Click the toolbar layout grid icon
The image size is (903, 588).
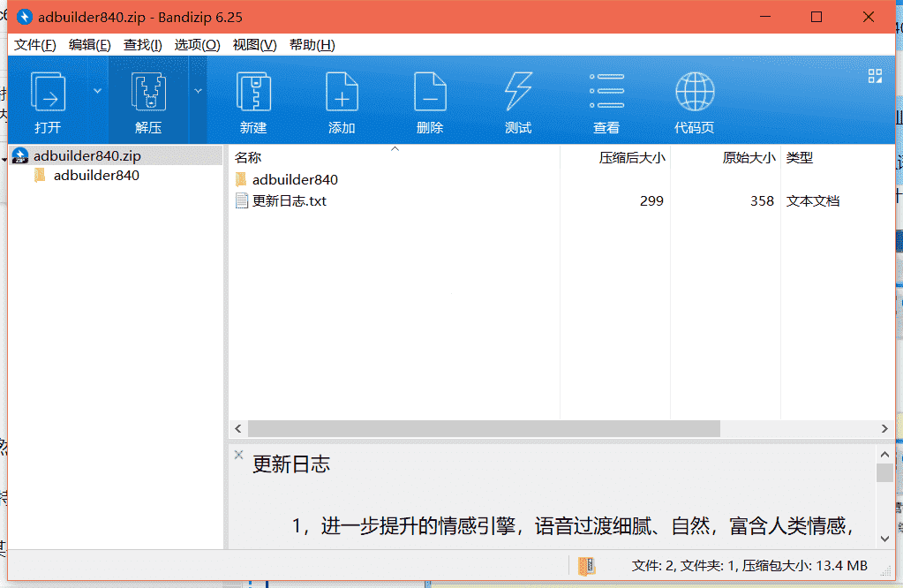pyautogui.click(x=875, y=76)
